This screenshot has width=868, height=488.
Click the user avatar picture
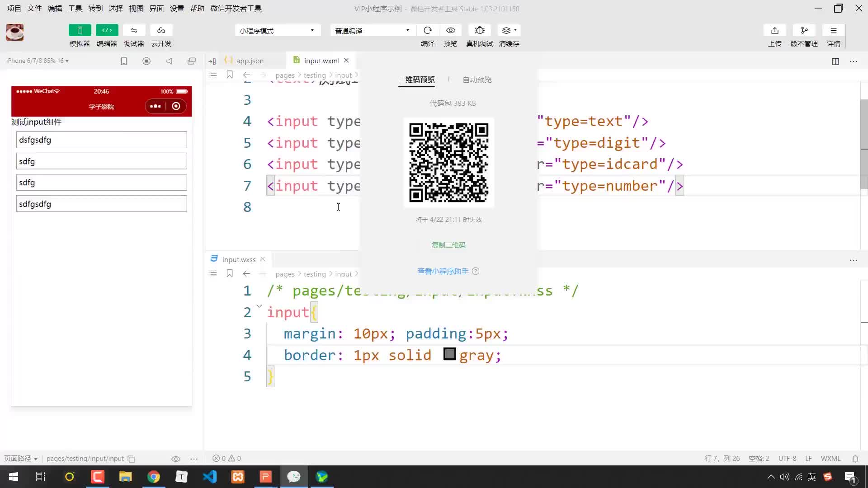(15, 32)
